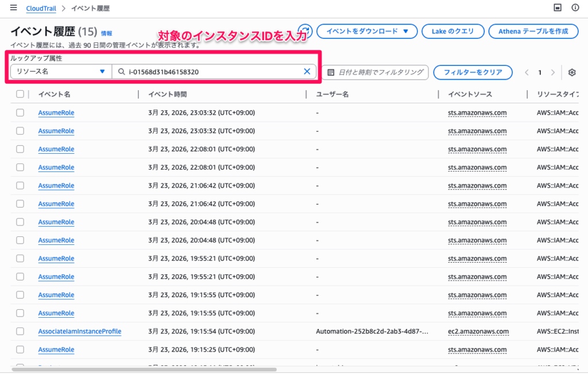
Task: Open the date and time filter field
Action: (x=375, y=72)
